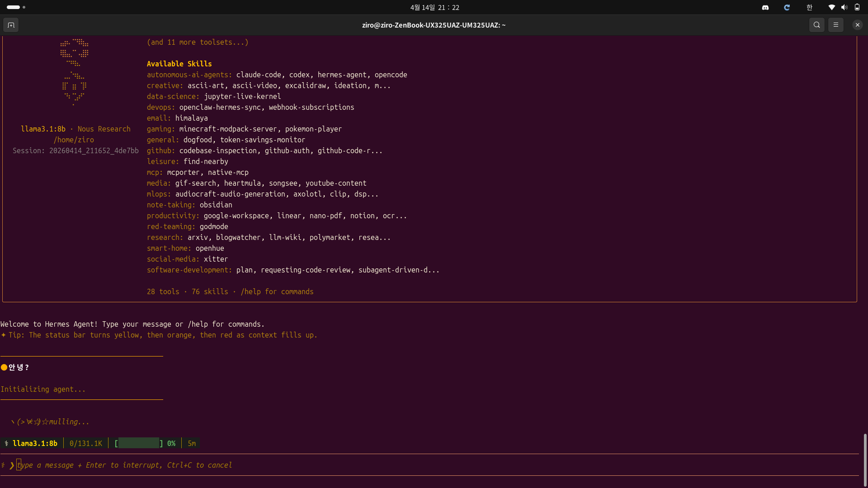Click the 'godmode' red-teaming skill

(x=214, y=226)
